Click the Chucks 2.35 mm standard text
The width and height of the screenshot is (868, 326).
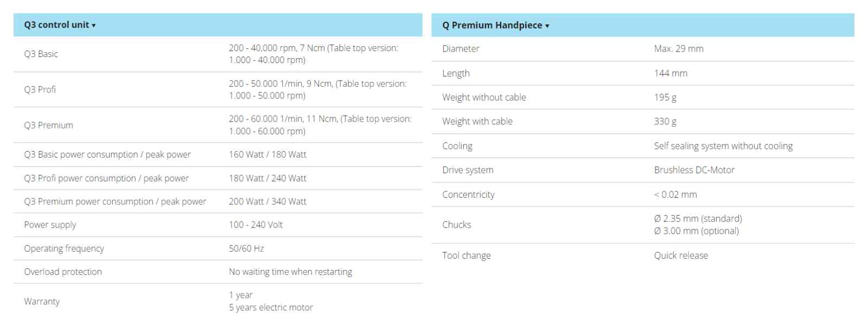pyautogui.click(x=698, y=218)
